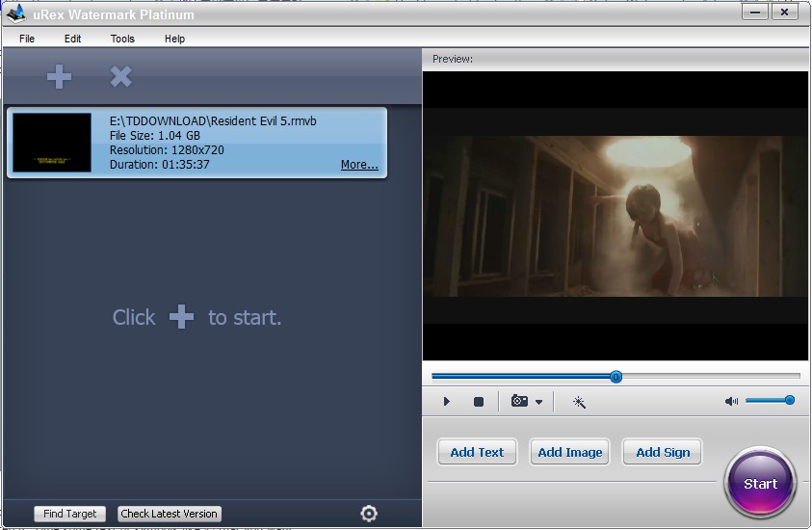The width and height of the screenshot is (812, 530).
Task: Open the Edit menu
Action: tap(73, 39)
